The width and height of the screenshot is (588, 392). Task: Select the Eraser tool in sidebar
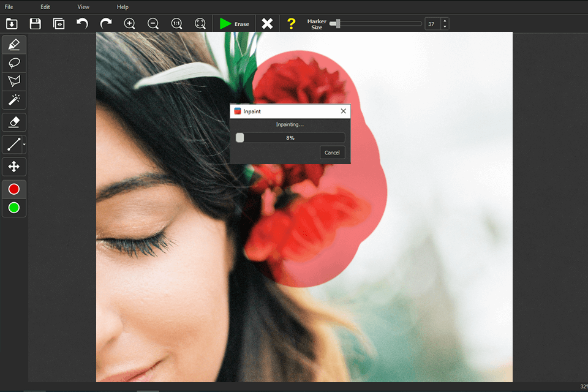click(x=14, y=122)
